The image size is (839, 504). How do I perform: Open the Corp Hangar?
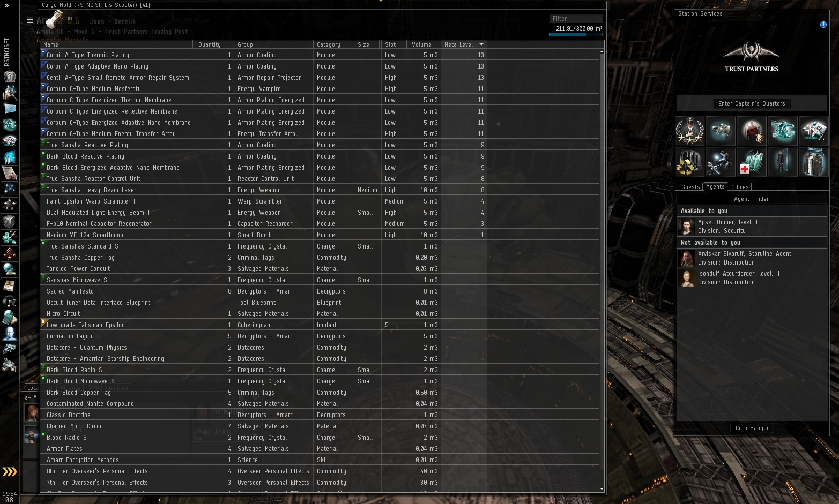752,428
